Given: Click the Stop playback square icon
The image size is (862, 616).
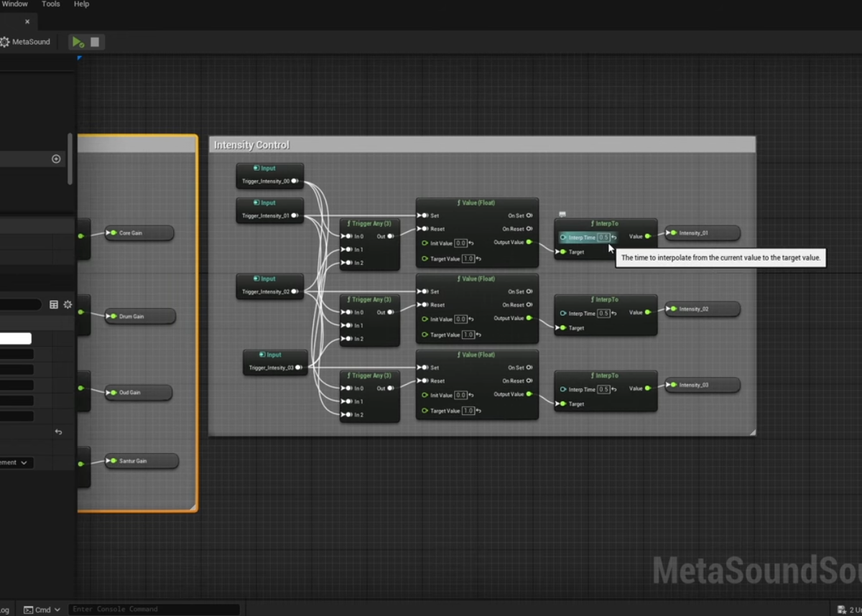Looking at the screenshot, I should (x=96, y=42).
